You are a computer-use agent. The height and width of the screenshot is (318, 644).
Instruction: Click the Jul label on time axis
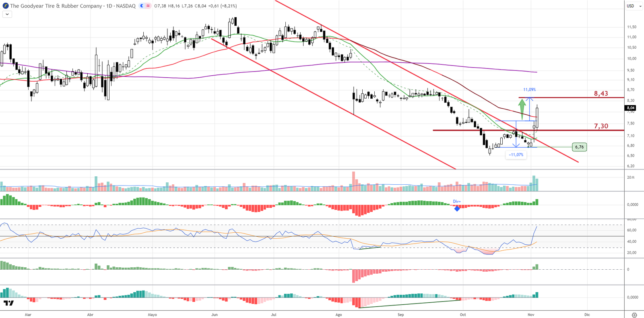point(274,315)
